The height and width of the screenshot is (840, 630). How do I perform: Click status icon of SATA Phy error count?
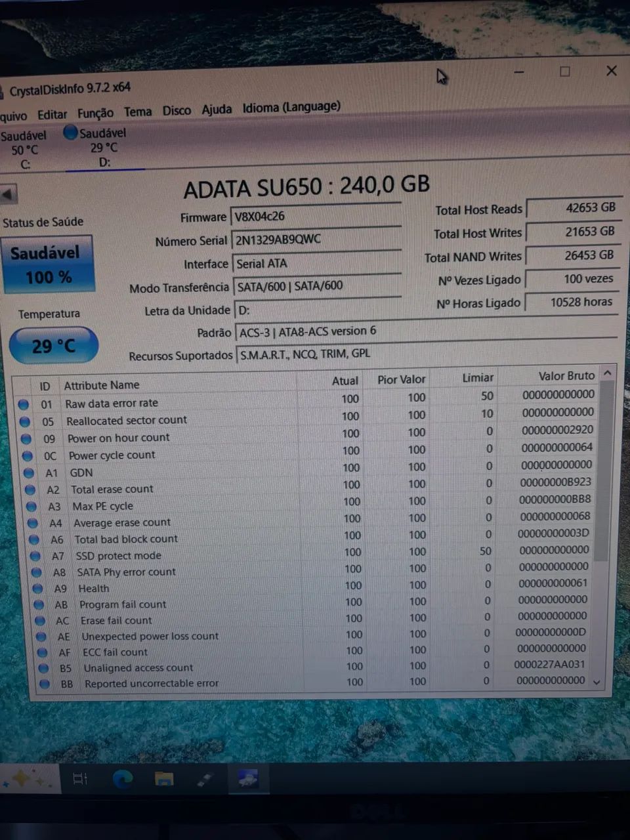(37, 572)
